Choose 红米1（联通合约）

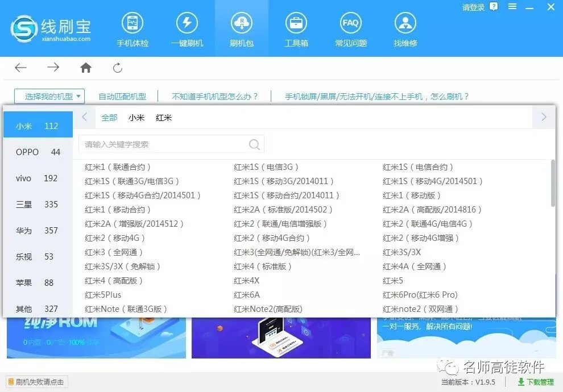[117, 167]
